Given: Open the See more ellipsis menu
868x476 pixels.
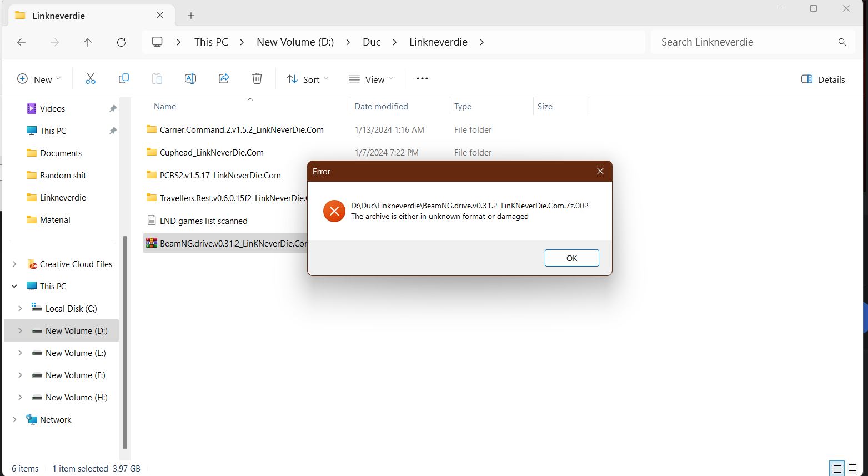Looking at the screenshot, I should pos(422,79).
